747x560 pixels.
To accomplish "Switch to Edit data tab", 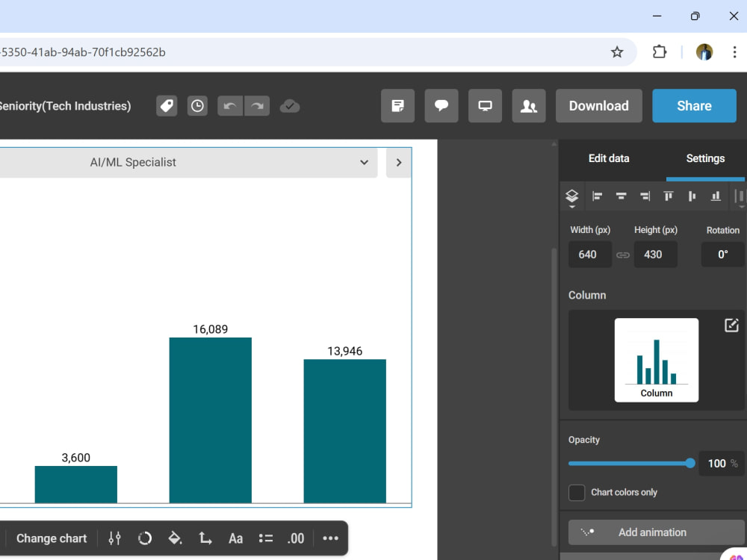I will pyautogui.click(x=608, y=158).
